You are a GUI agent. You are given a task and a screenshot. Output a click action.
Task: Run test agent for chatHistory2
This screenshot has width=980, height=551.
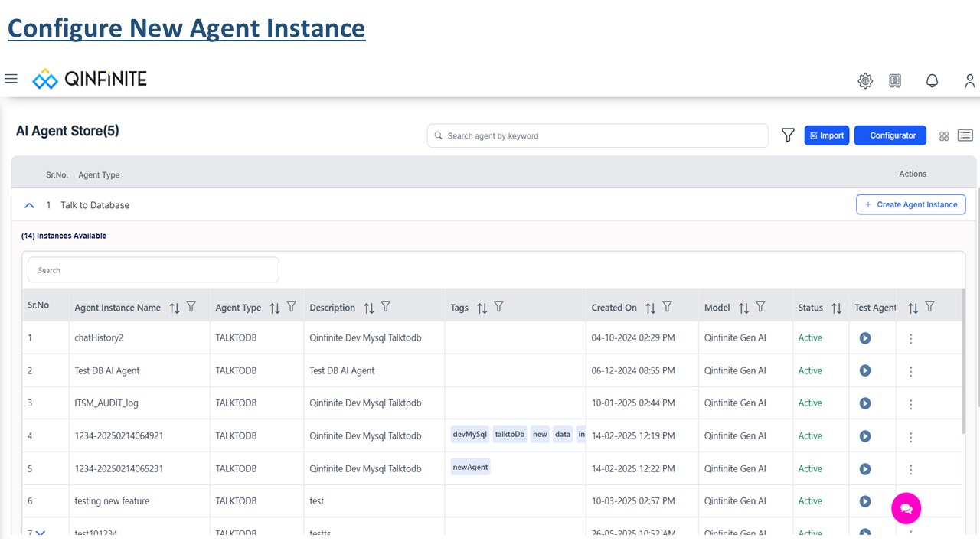[865, 337]
